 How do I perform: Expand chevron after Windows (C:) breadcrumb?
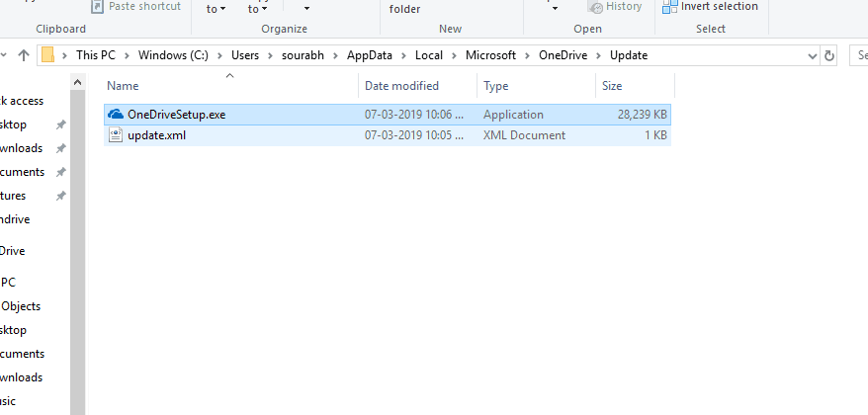point(219,55)
